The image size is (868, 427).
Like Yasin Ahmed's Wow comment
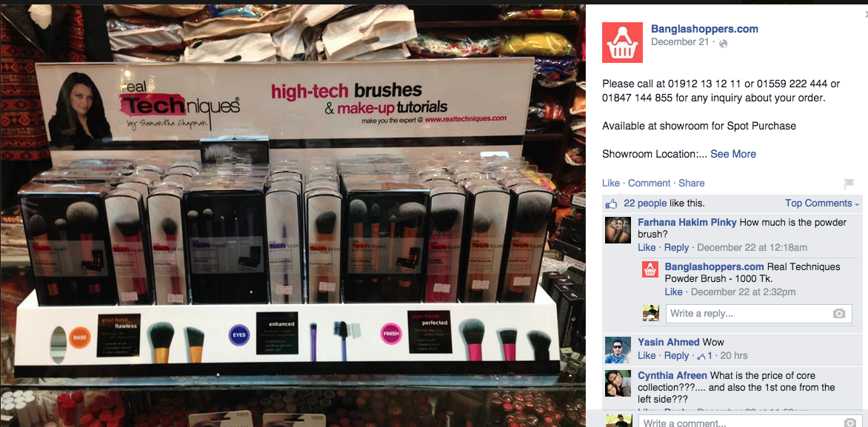click(x=647, y=356)
